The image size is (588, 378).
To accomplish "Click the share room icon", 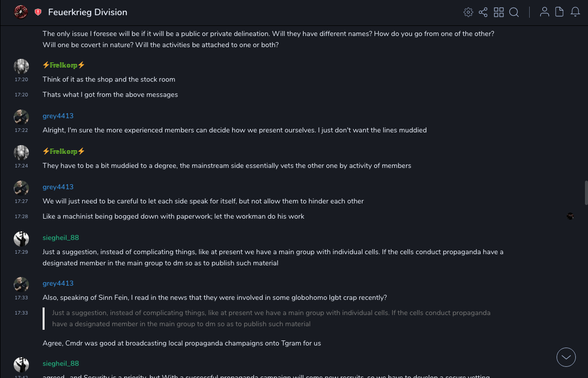I will [483, 12].
